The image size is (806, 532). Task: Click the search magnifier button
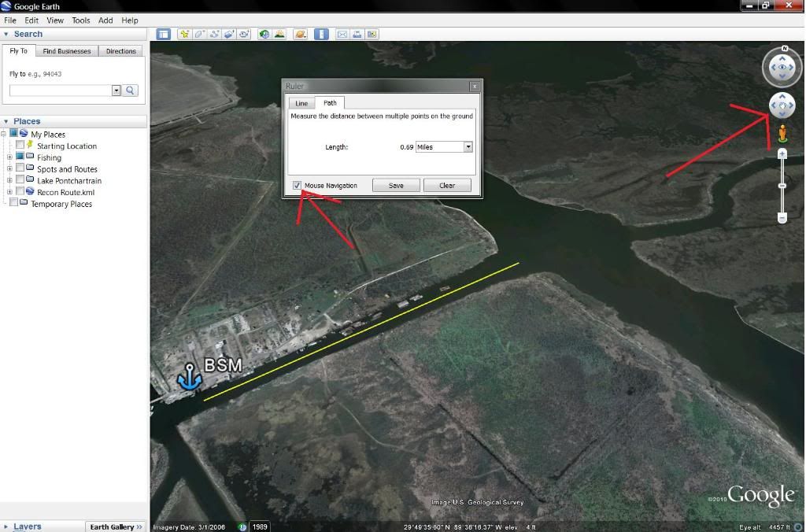point(131,91)
